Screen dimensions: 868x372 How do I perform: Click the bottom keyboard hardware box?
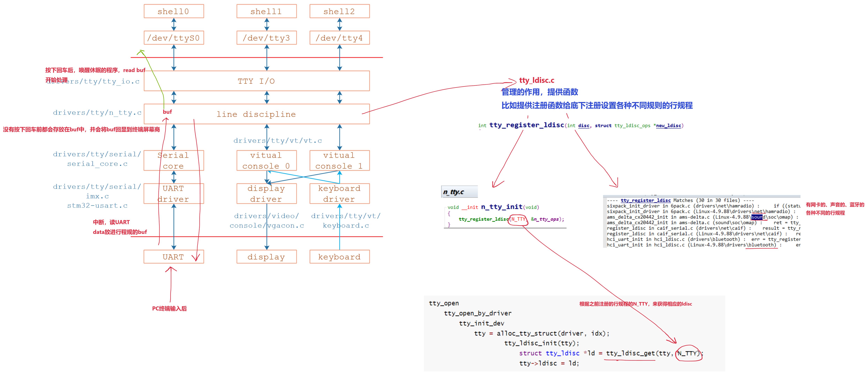click(339, 257)
